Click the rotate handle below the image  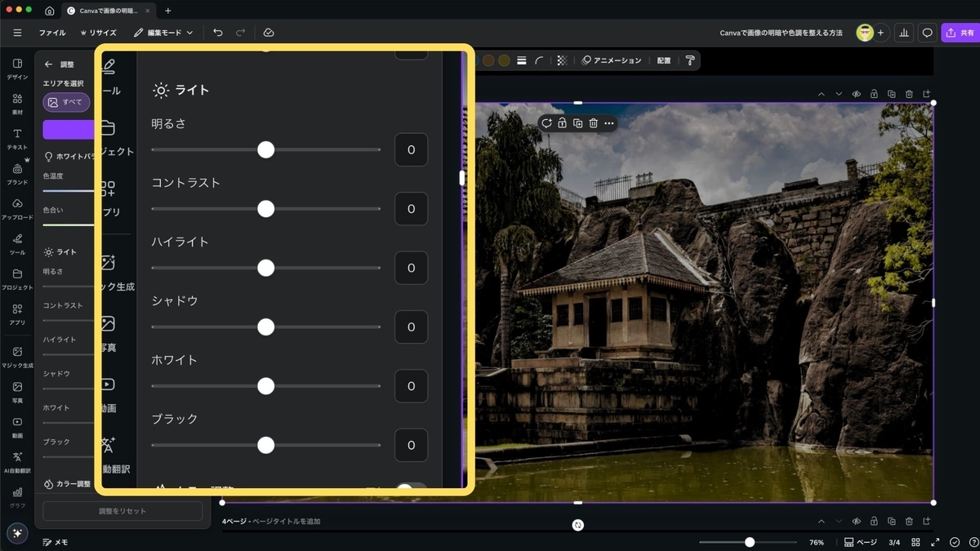point(578,525)
